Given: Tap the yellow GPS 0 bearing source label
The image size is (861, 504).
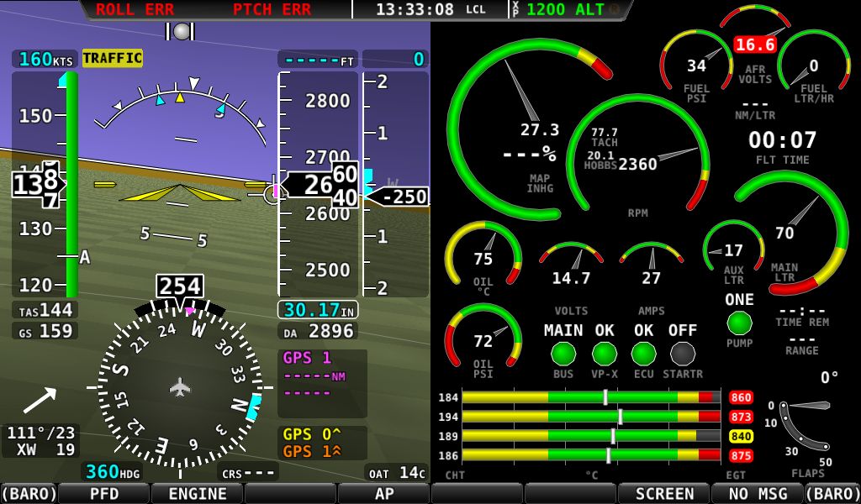Looking at the screenshot, I should 311,434.
